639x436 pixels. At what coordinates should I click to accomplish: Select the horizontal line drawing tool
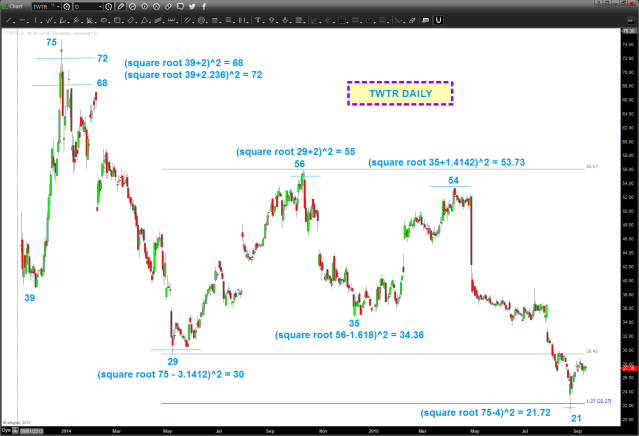click(22, 20)
